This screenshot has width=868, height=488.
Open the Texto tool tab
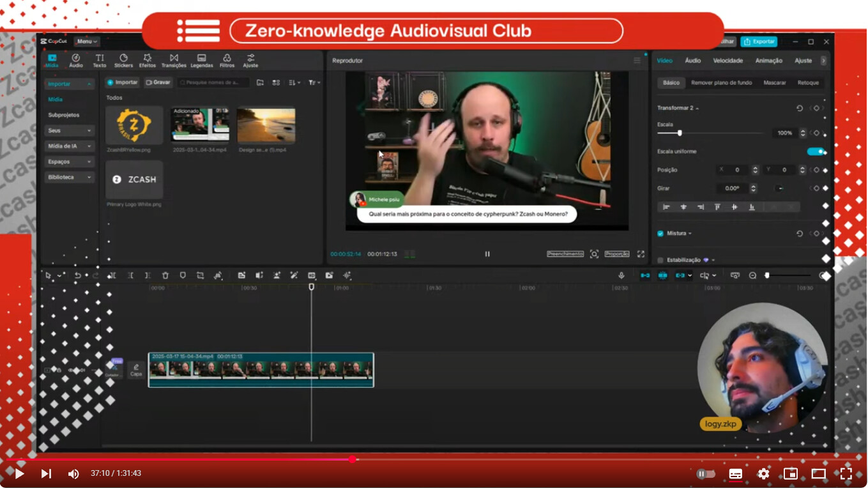(x=100, y=61)
